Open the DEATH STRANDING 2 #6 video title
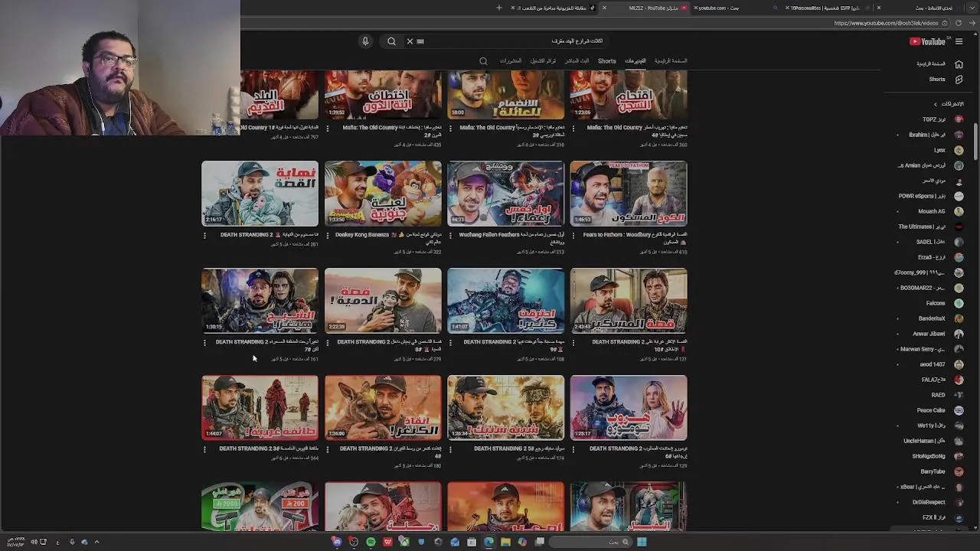Viewport: 980px width, 551px height. coord(639,452)
